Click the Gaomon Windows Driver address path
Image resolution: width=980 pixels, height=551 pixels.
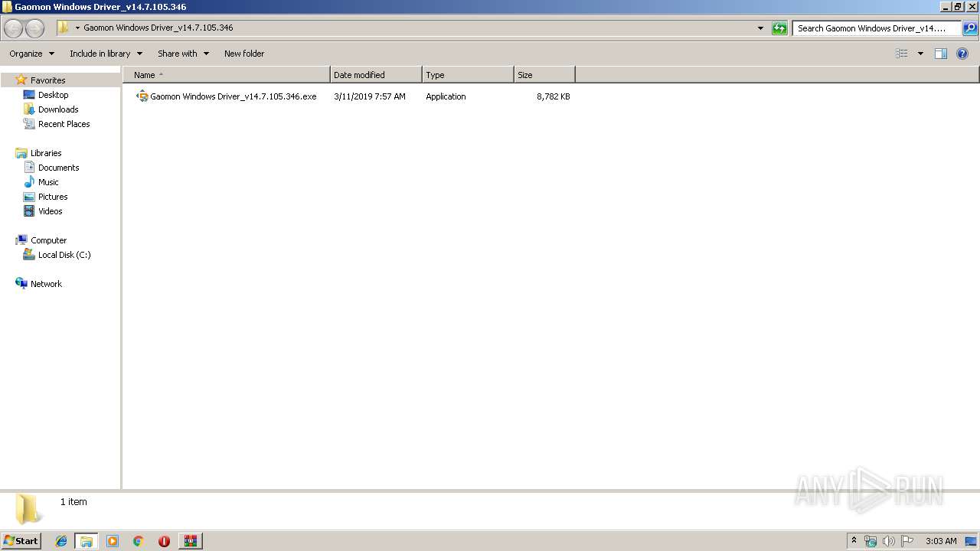pos(158,28)
